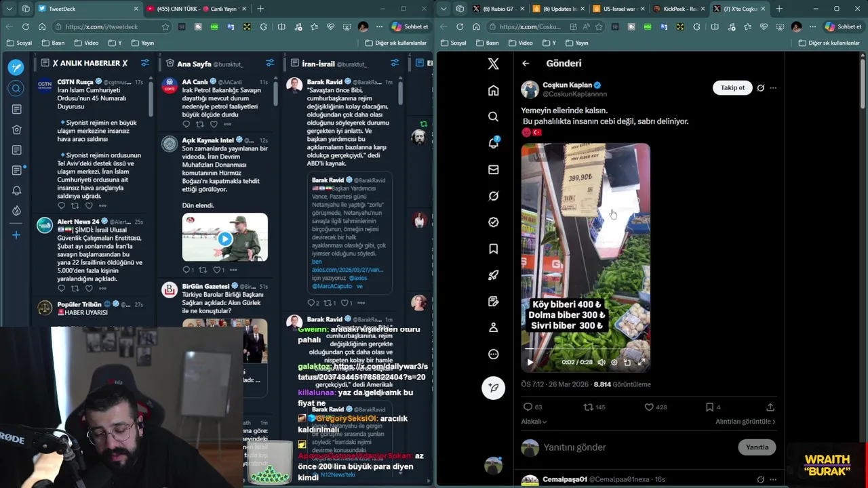
Task: Open Sosyal bookmarks folder in left window
Action: (19, 43)
